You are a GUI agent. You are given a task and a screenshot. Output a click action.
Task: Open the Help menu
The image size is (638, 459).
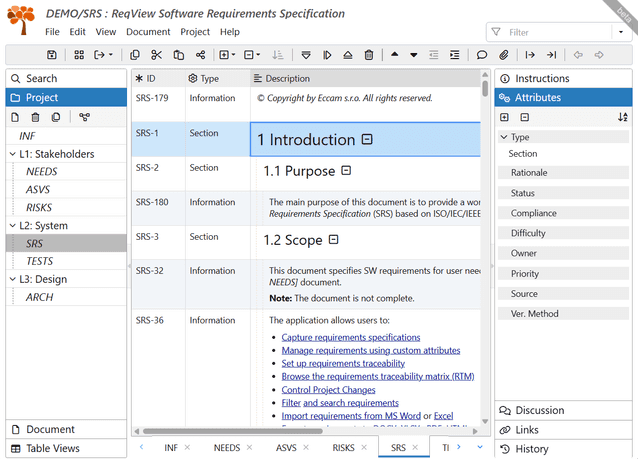click(230, 32)
